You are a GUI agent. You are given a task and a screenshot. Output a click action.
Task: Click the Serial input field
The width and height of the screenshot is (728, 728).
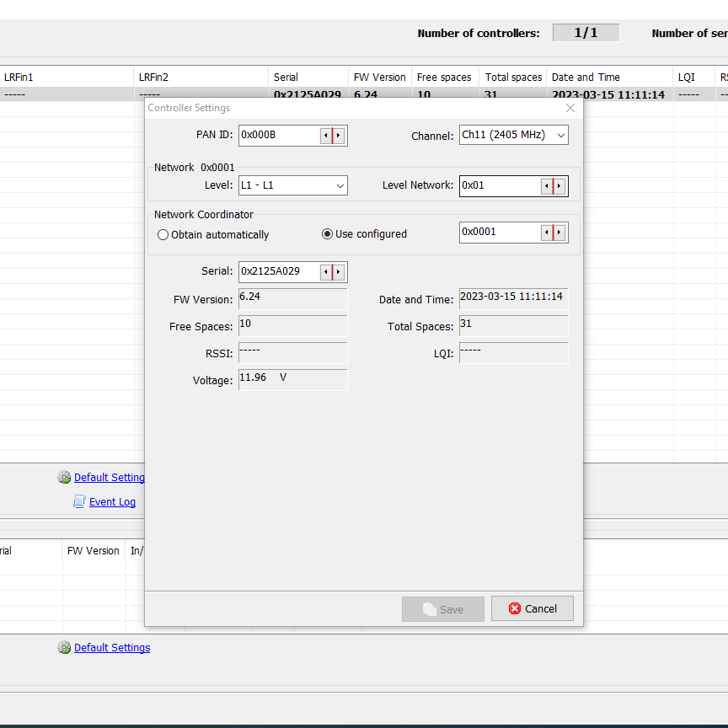coord(279,271)
